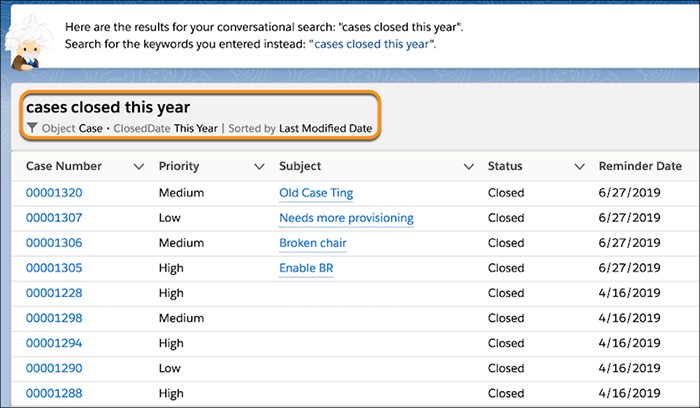Open the "Enable BR" subject link
The height and width of the screenshot is (408, 700).
pos(306,268)
